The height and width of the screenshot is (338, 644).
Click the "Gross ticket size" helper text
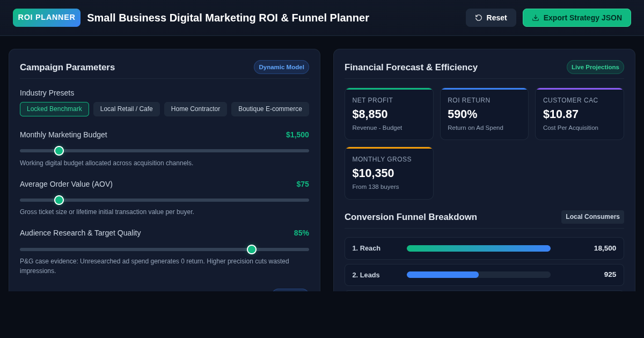tap(107, 212)
